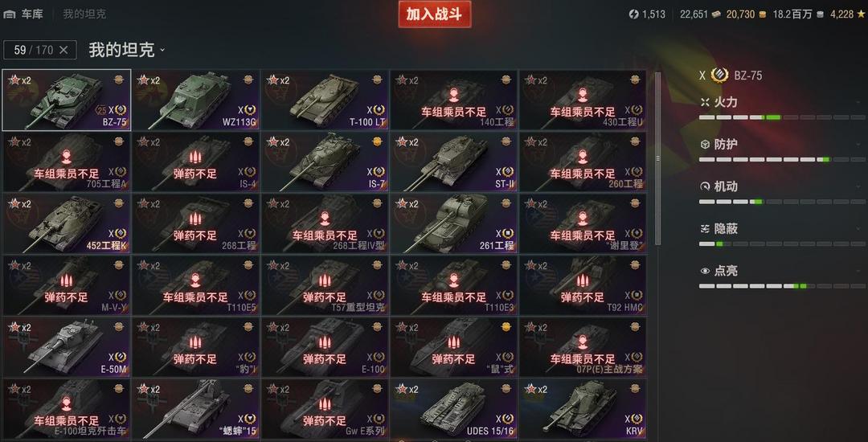Viewport: 868px width, 442px height.
Task: Click the energy icon beside 1,513
Action: 634,14
